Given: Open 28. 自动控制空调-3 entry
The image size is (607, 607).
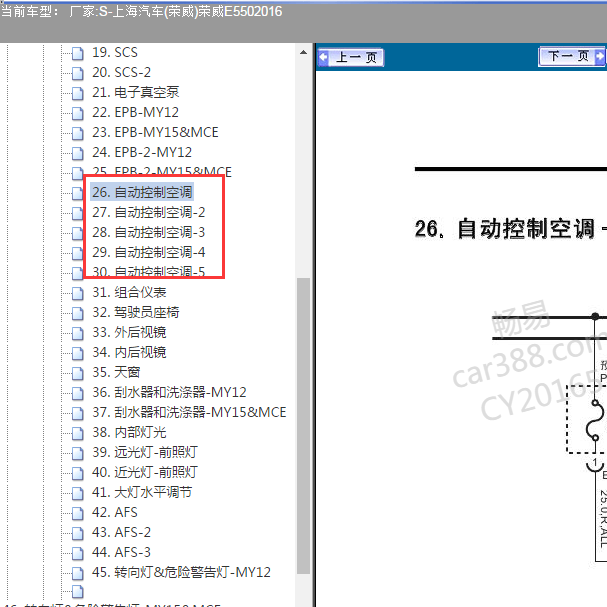Looking at the screenshot, I should pos(148,232).
